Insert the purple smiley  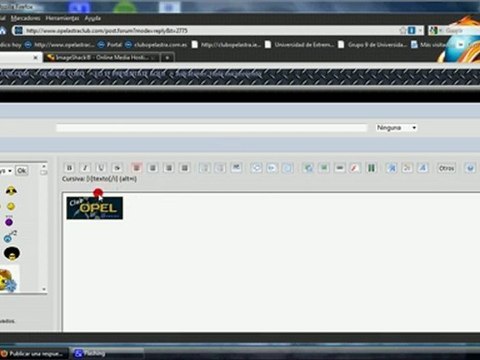[x=9, y=222]
